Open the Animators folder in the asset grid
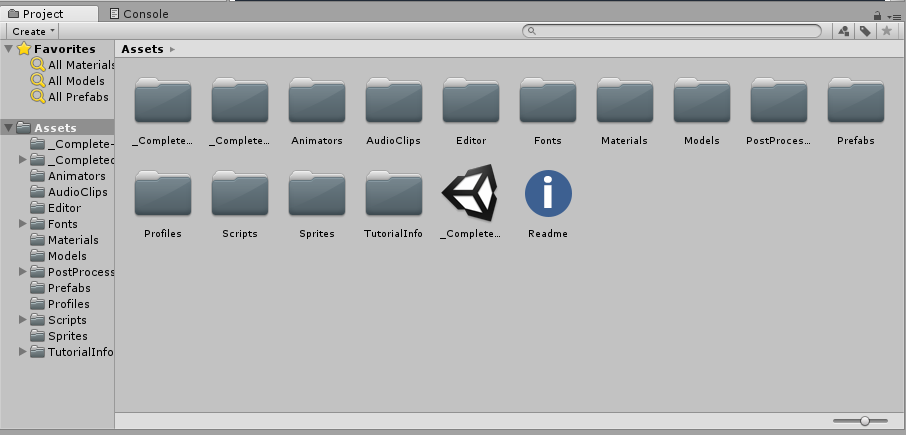This screenshot has height=435, width=906. coord(317,102)
